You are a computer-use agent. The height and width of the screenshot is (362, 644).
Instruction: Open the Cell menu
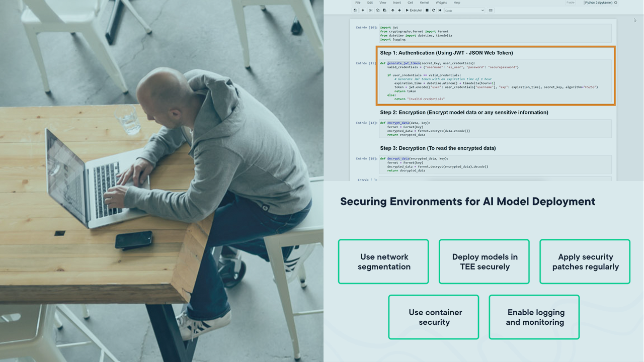(411, 3)
